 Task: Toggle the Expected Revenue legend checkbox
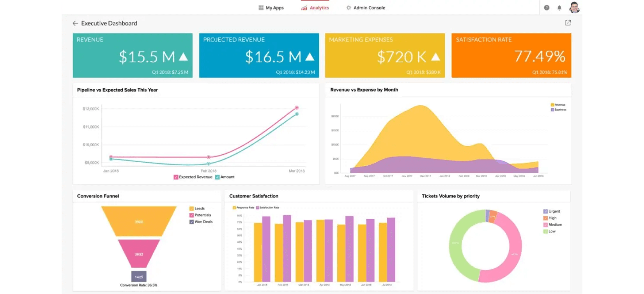coord(176,177)
